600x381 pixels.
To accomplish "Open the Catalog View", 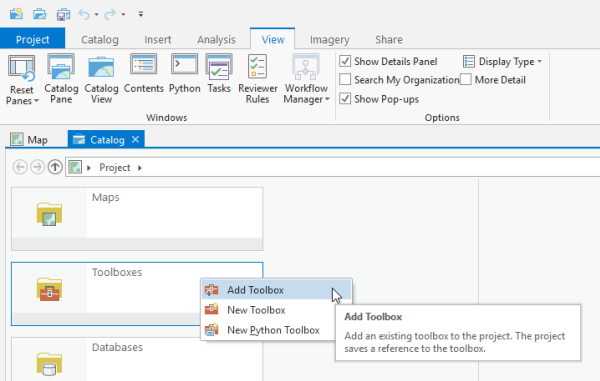I will coord(101,79).
